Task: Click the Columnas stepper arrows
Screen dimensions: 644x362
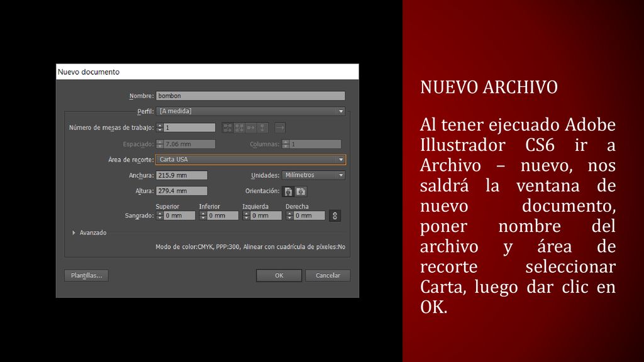Action: coord(286,144)
